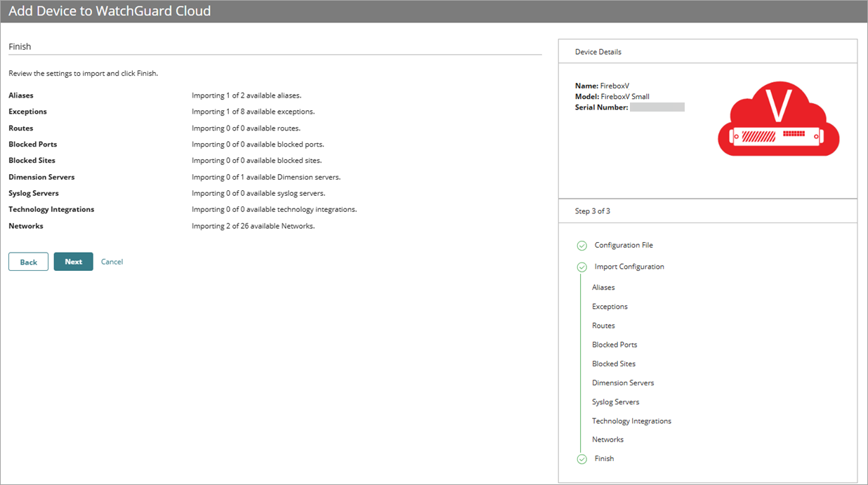Click 'Importing 1 of 2 available aliases.'
868x485 pixels.
click(x=246, y=95)
